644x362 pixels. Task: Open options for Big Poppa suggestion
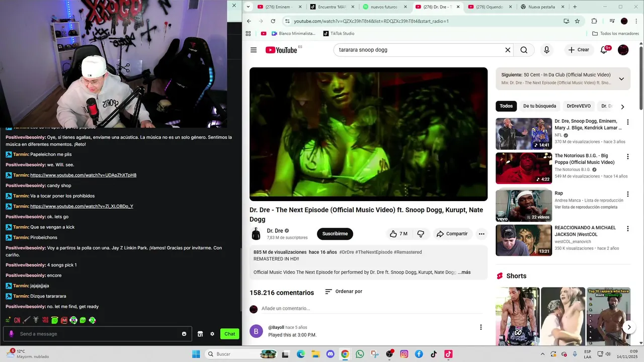[627, 157]
